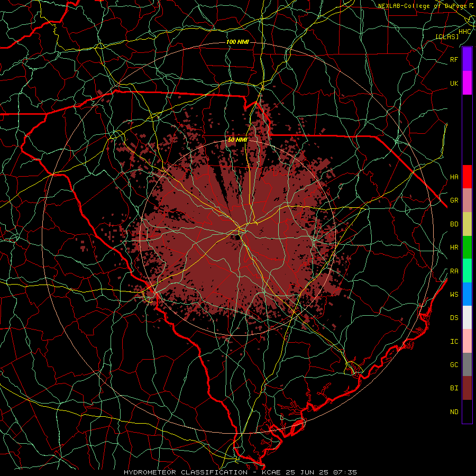Screen dimensions: 476x476
Task: Click the KCAE radar site identifier
Action: (270, 472)
